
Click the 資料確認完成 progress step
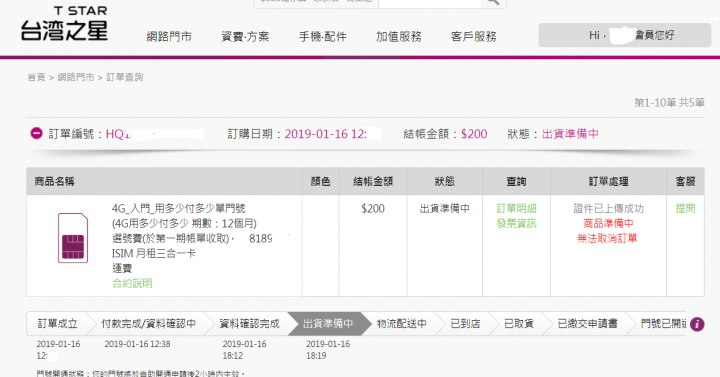[249, 324]
